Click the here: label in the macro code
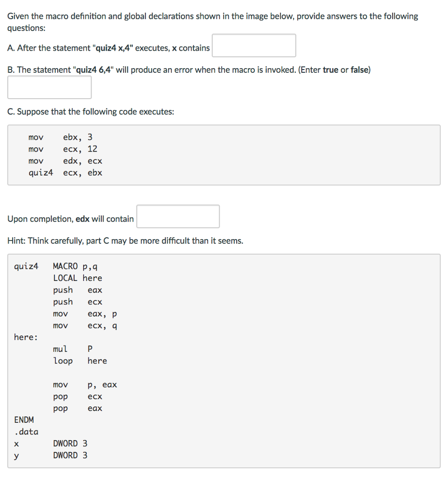The image size is (448, 481). [x=25, y=337]
